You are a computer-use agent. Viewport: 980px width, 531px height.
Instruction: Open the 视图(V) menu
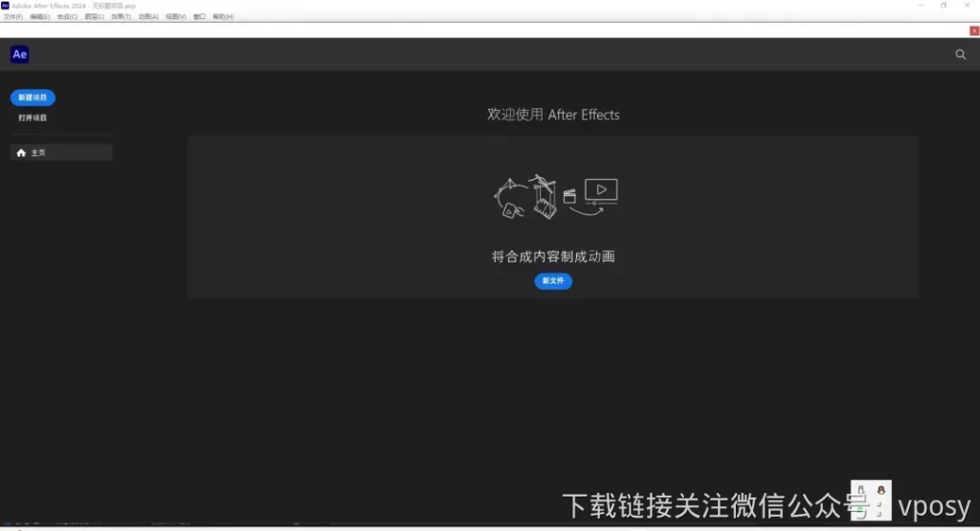coord(176,17)
